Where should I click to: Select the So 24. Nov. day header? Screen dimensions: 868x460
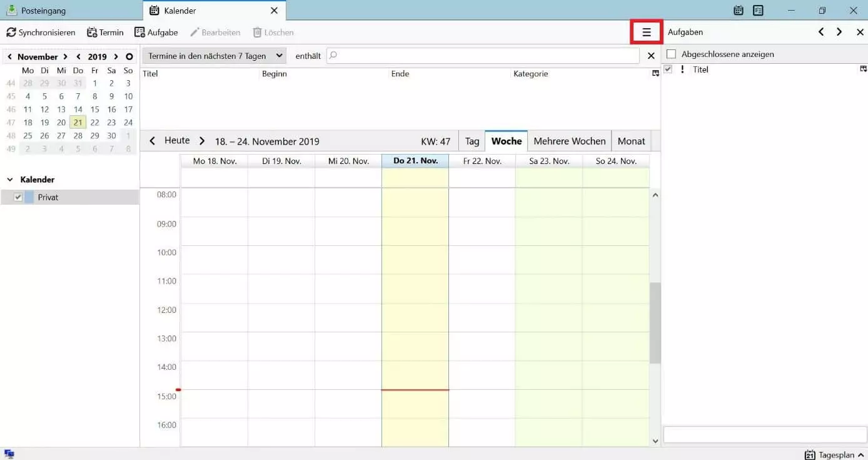click(616, 161)
